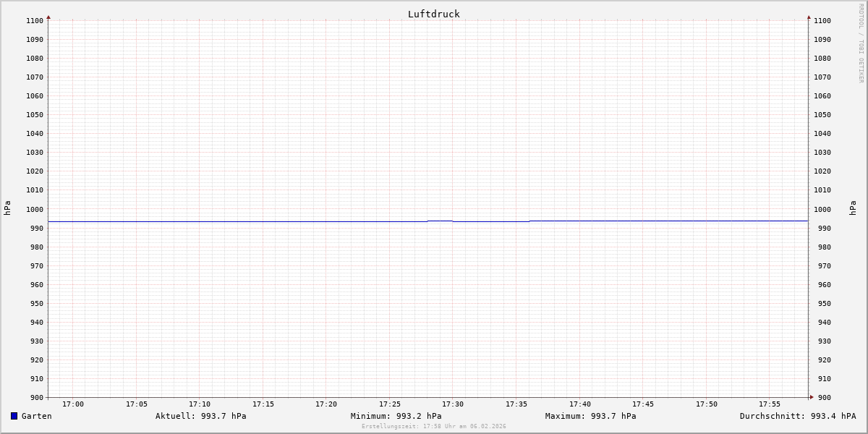Screen dimensions: 868x434
Task: Click the right hPa axis title
Action: (853, 208)
